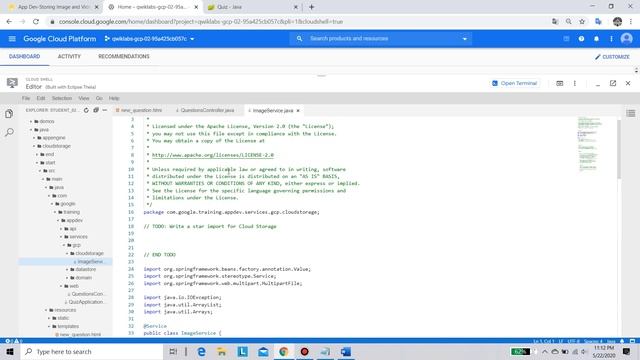
Task: Click the Windows Type here to search box
Action: (x=92, y=351)
